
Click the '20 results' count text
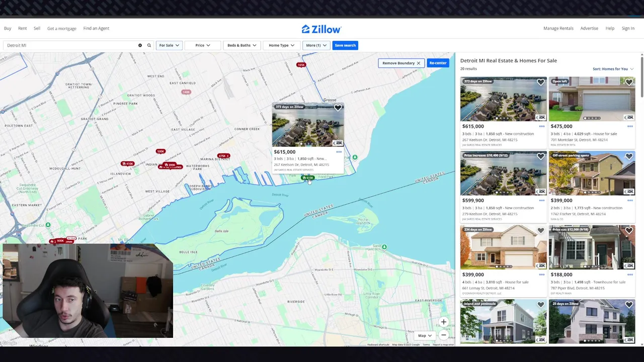click(468, 69)
